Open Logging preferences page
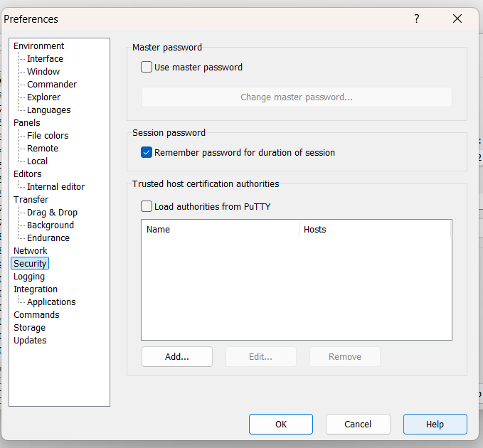Screen dimensions: 483x448 pos(29,277)
